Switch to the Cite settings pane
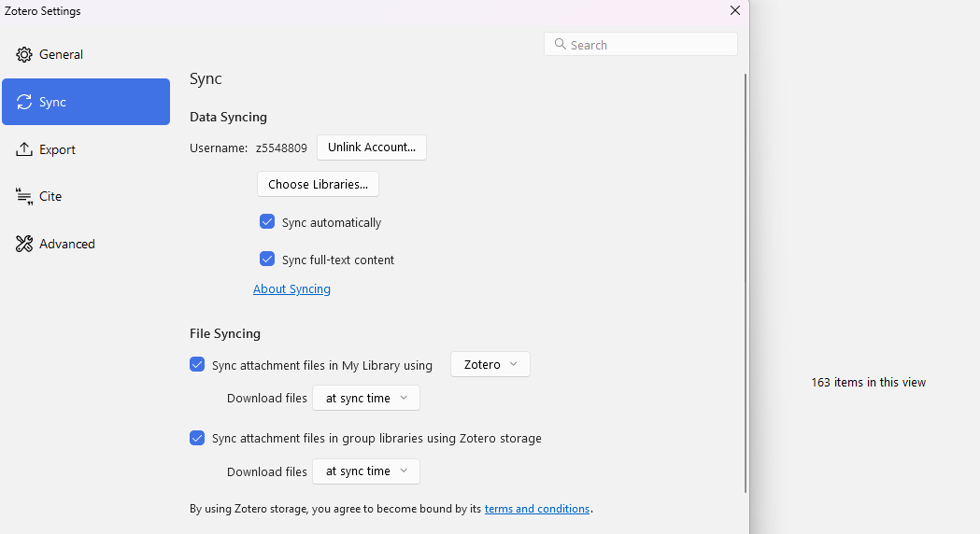 click(86, 196)
